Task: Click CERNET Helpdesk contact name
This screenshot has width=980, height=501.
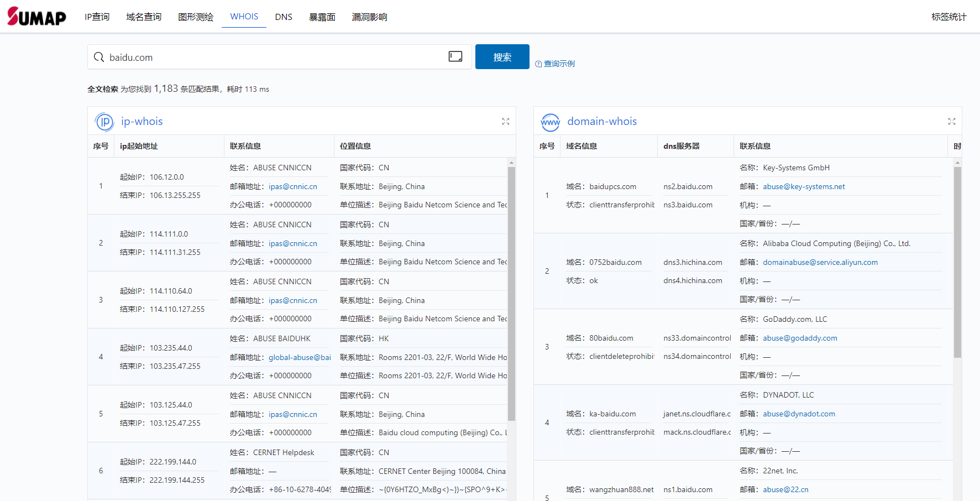Action: point(284,452)
